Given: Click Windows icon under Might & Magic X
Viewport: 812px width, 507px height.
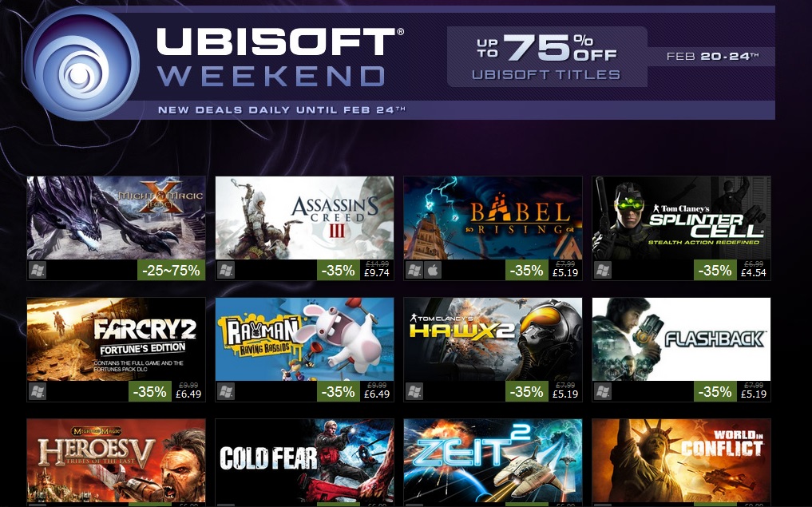Looking at the screenshot, I should (x=38, y=271).
